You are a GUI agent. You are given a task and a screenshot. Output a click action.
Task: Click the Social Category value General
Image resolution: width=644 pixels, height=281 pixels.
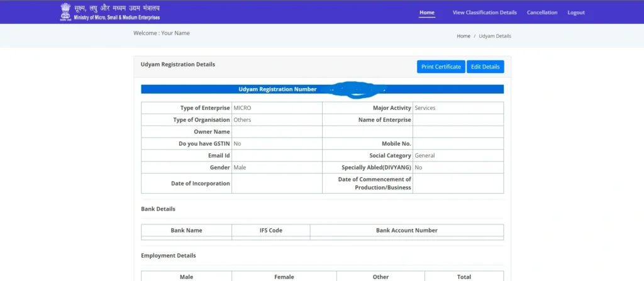(x=425, y=156)
